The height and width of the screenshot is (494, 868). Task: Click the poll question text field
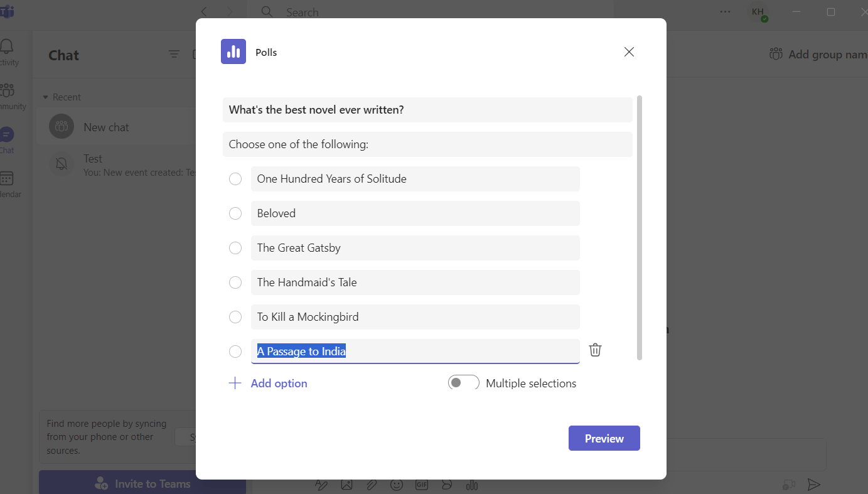(427, 110)
